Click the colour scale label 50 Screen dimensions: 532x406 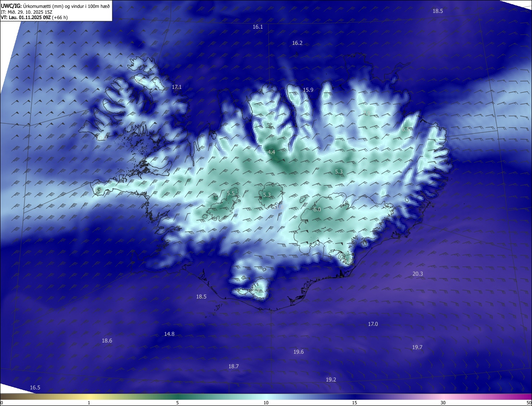click(529, 403)
